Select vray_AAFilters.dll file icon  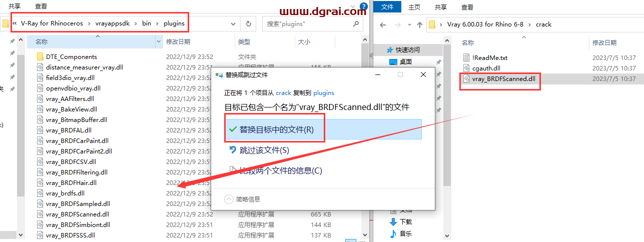click(41, 98)
